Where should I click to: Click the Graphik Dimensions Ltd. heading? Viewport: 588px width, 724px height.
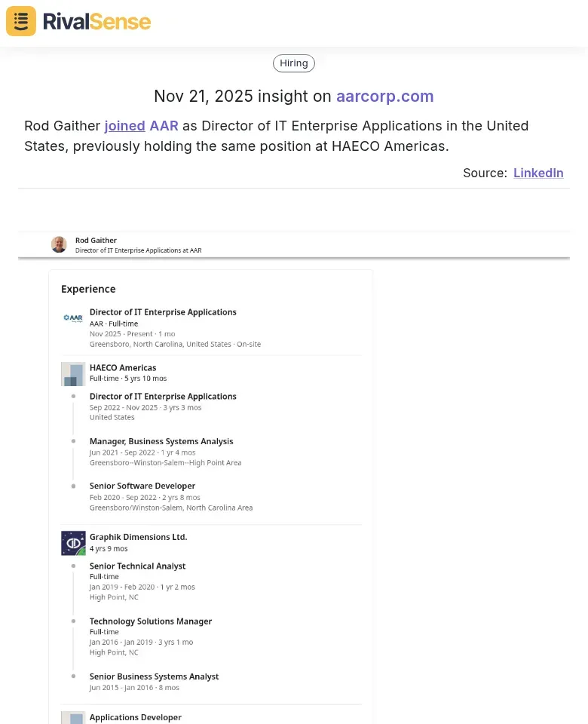[138, 537]
